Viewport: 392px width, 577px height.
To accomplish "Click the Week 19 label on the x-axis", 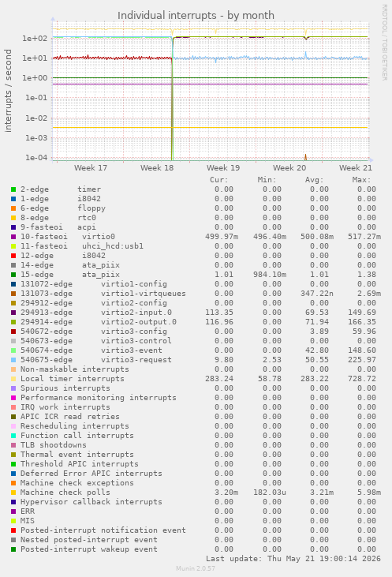I will point(223,168).
